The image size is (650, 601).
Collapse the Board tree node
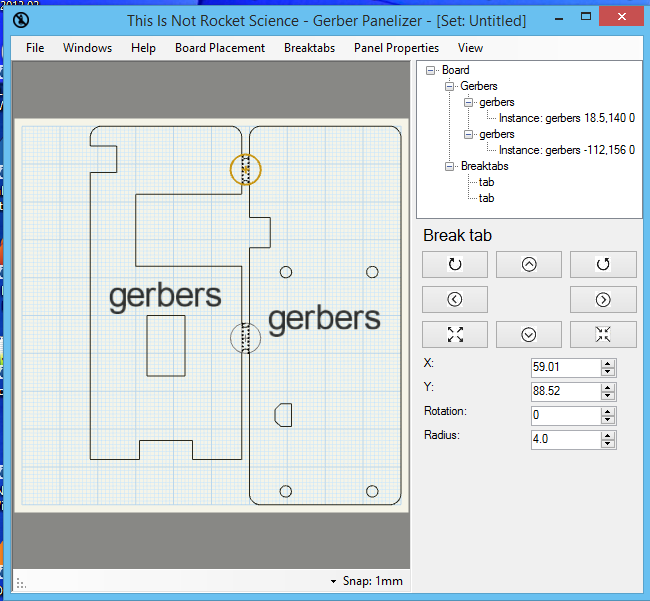430,70
